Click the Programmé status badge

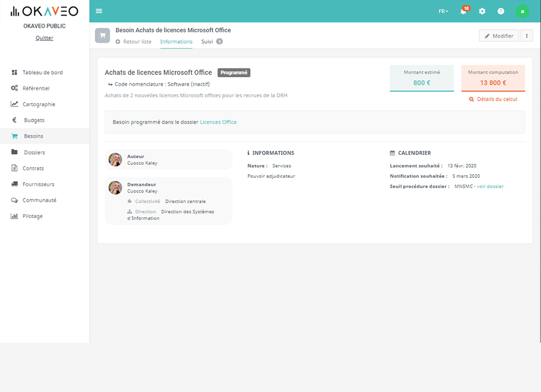pyautogui.click(x=234, y=73)
